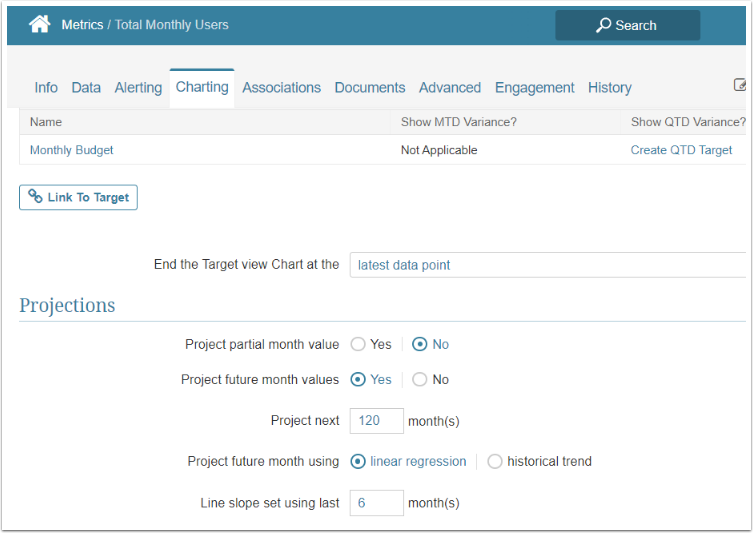The height and width of the screenshot is (533, 753).
Task: Open the Monthly Budget target link
Action: click(x=72, y=150)
